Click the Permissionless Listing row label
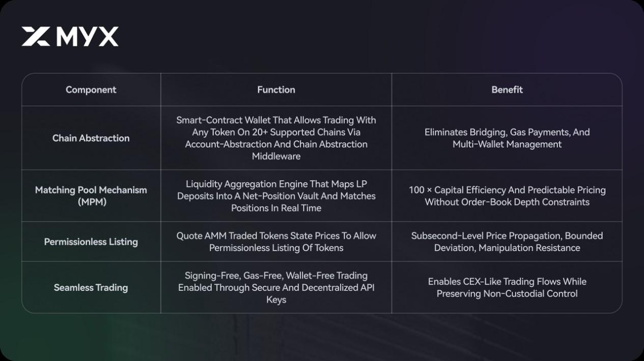The image size is (644, 361). tap(91, 242)
